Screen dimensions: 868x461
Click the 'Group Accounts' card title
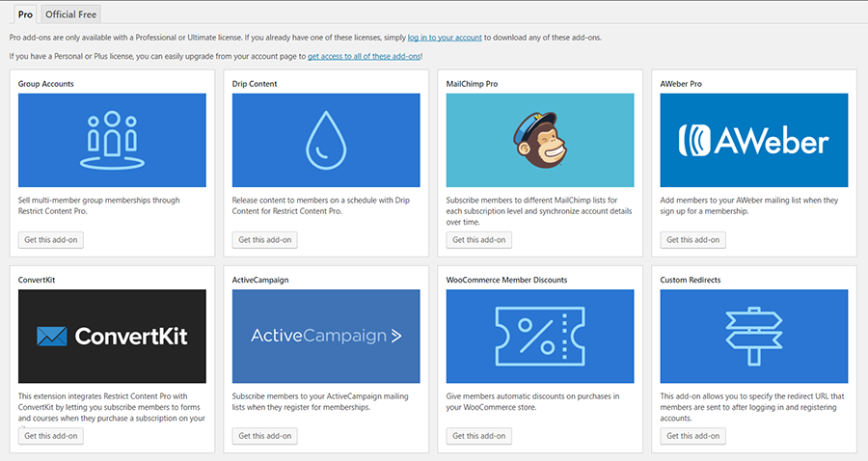pos(46,84)
